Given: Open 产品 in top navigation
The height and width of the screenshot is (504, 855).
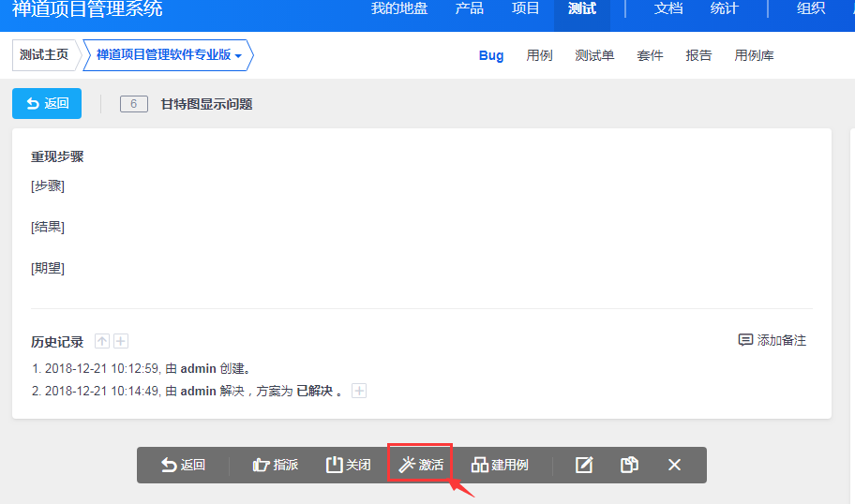Looking at the screenshot, I should tap(469, 8).
